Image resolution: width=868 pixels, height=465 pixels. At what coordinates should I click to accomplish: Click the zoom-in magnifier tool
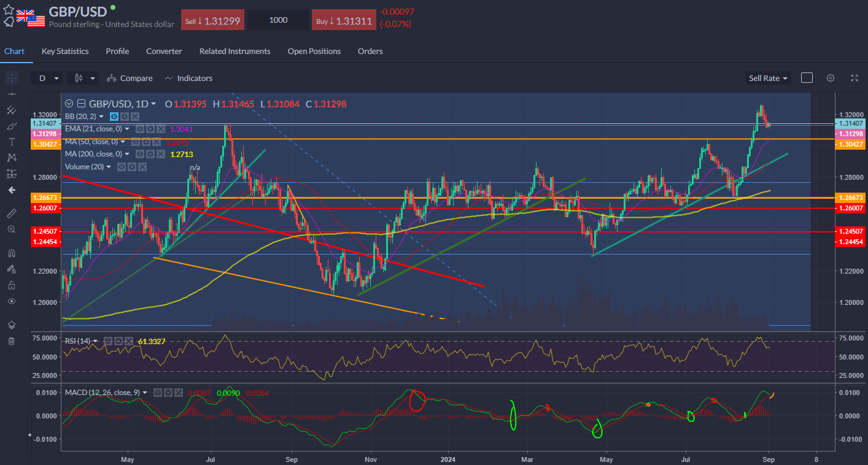coord(11,229)
